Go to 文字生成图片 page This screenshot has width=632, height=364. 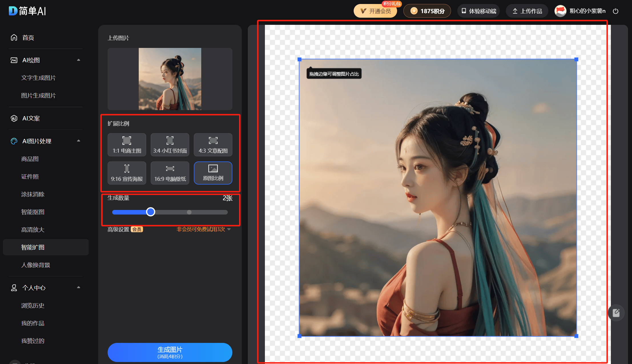point(39,78)
